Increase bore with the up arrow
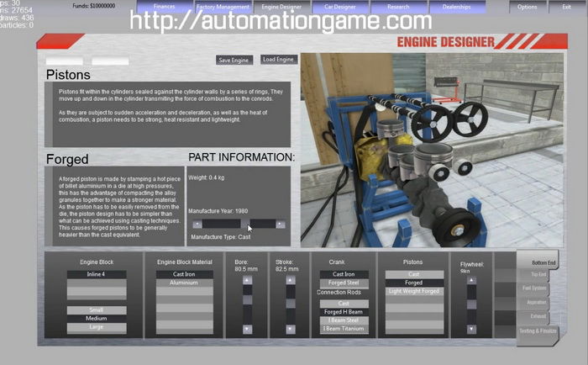 point(248,281)
